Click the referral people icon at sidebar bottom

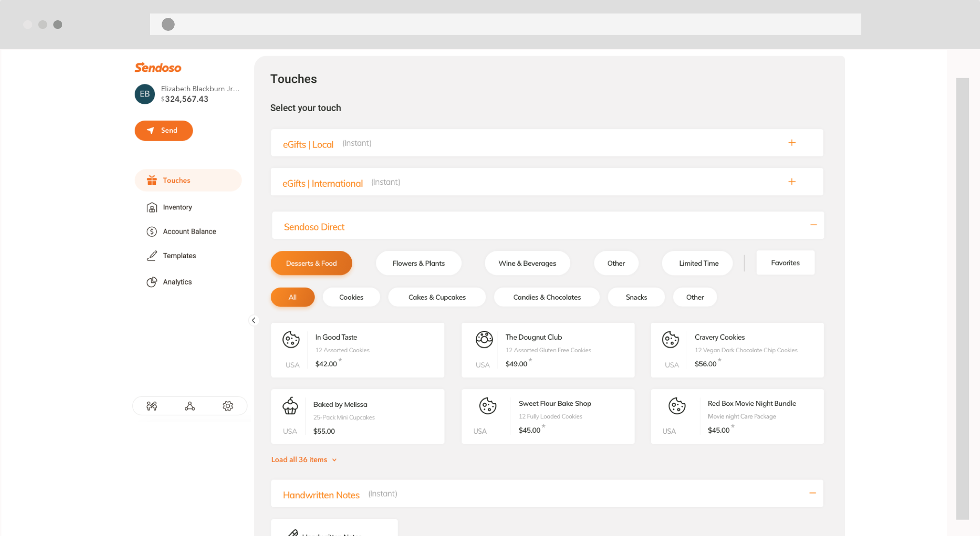152,406
